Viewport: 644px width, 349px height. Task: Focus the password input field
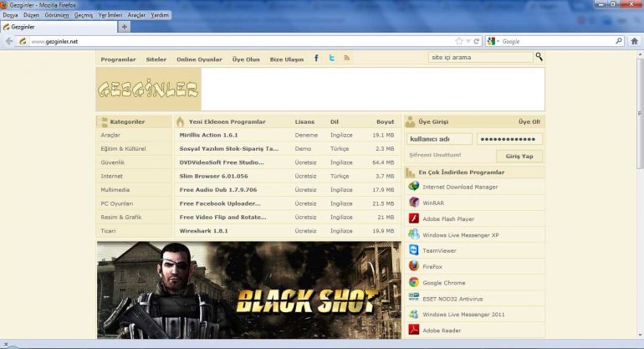(x=509, y=139)
